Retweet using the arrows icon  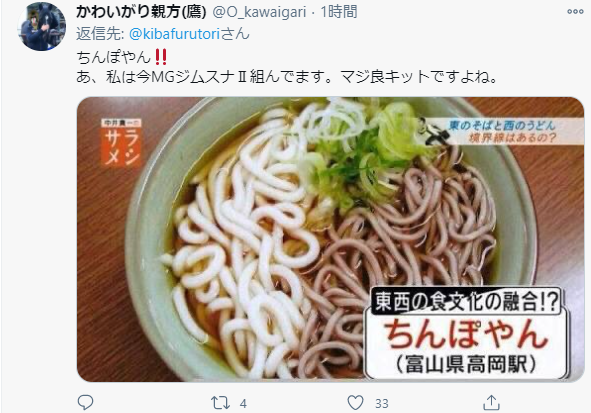pyautogui.click(x=220, y=403)
